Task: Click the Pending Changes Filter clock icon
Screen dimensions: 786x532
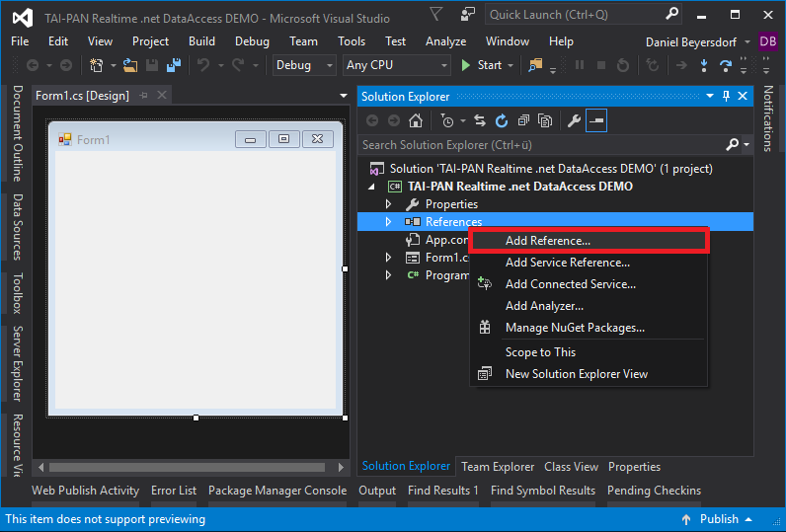Action: (x=446, y=120)
